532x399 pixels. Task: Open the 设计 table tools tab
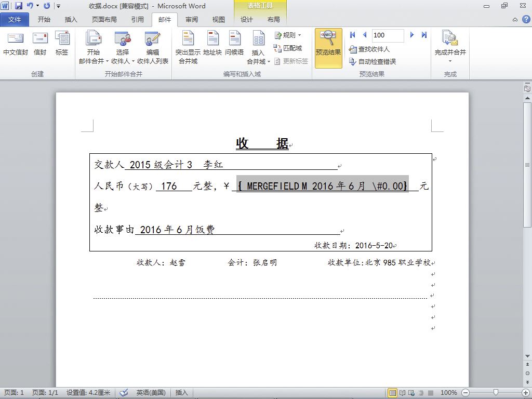(246, 20)
